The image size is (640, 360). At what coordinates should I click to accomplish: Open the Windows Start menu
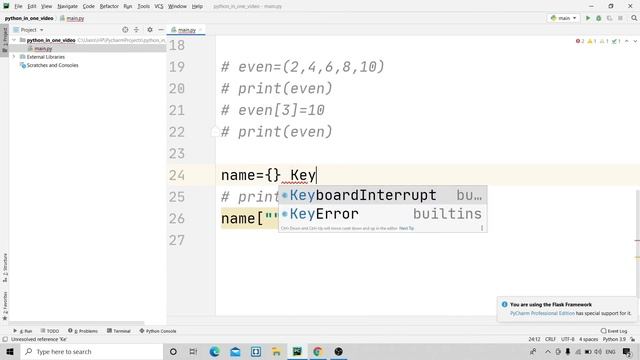point(10,351)
